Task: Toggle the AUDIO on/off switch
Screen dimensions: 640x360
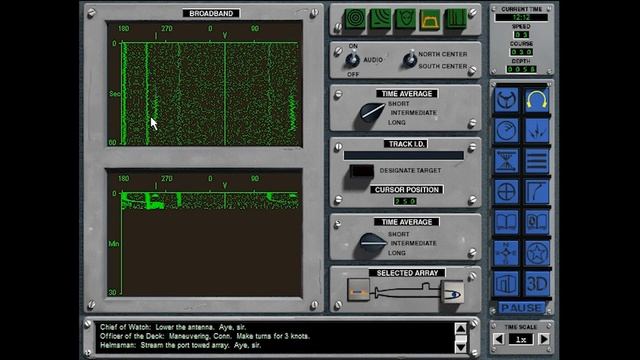Action: tap(353, 60)
